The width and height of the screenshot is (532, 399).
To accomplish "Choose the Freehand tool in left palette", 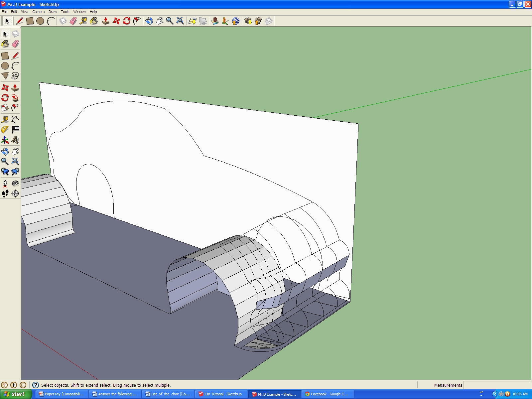I will 15,76.
